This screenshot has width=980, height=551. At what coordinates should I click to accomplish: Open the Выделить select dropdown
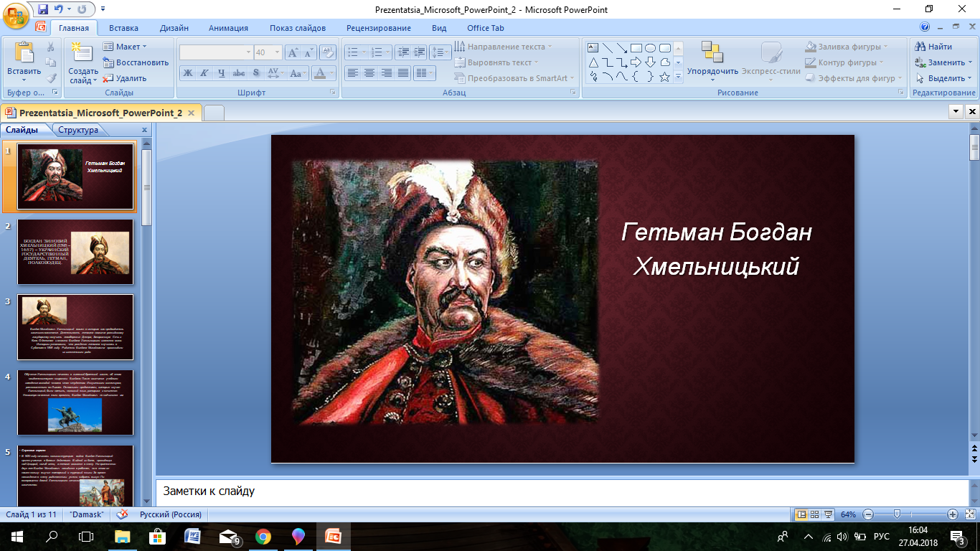point(943,78)
